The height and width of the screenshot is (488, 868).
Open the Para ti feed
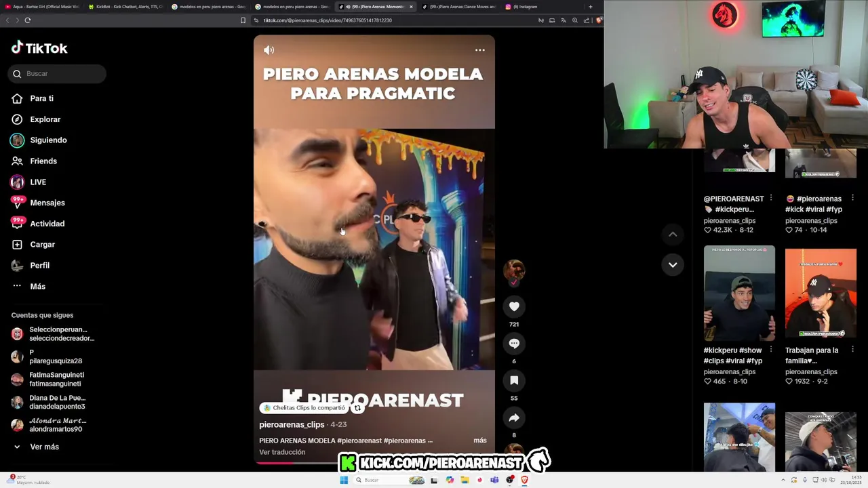pyautogui.click(x=41, y=99)
